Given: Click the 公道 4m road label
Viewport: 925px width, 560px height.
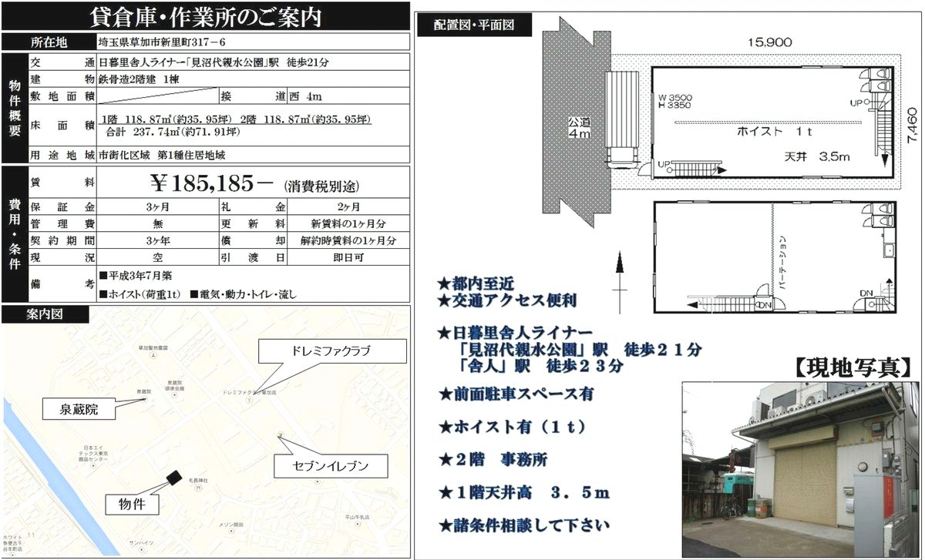Looking at the screenshot, I should click(x=580, y=128).
